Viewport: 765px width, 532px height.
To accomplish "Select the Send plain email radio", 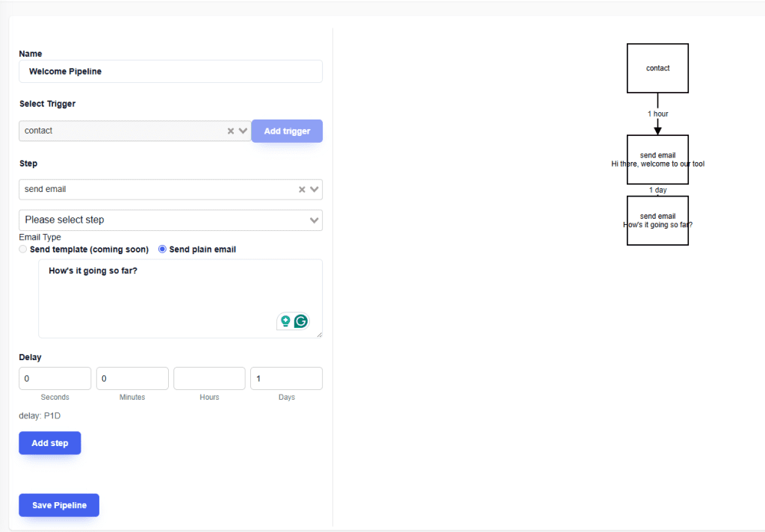I will point(162,250).
